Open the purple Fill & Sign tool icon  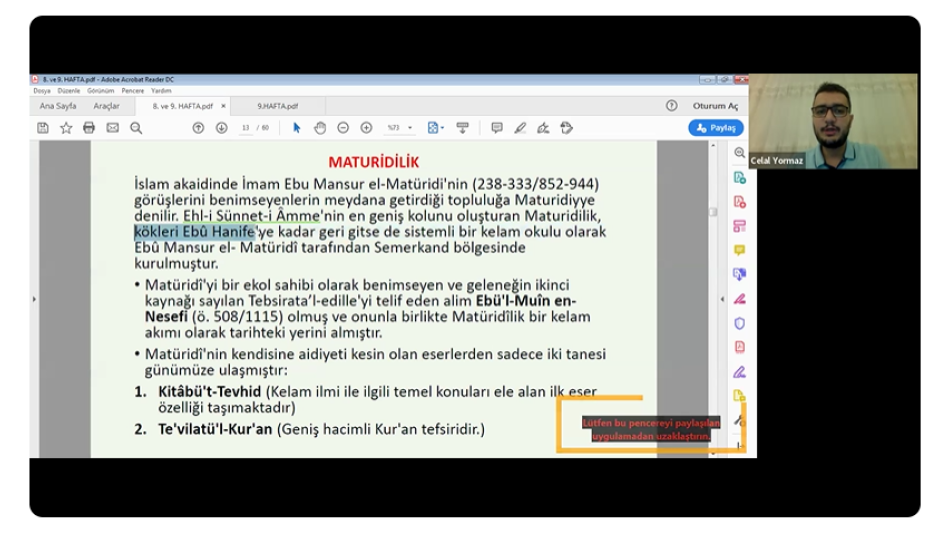pos(739,372)
